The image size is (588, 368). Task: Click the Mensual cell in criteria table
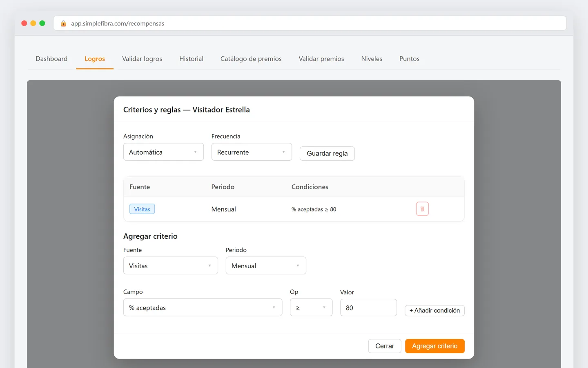coord(224,209)
